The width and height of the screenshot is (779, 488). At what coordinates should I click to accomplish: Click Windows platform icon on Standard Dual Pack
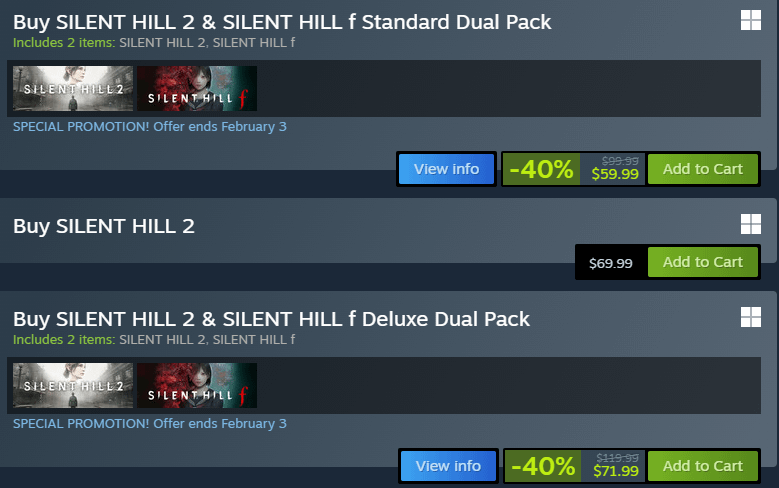pyautogui.click(x=750, y=20)
